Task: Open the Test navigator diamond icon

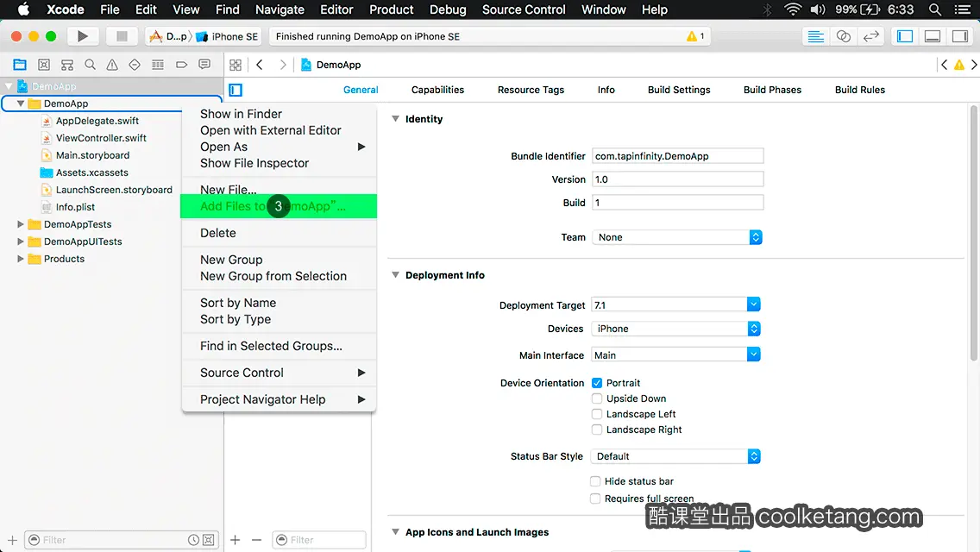Action: [x=135, y=65]
